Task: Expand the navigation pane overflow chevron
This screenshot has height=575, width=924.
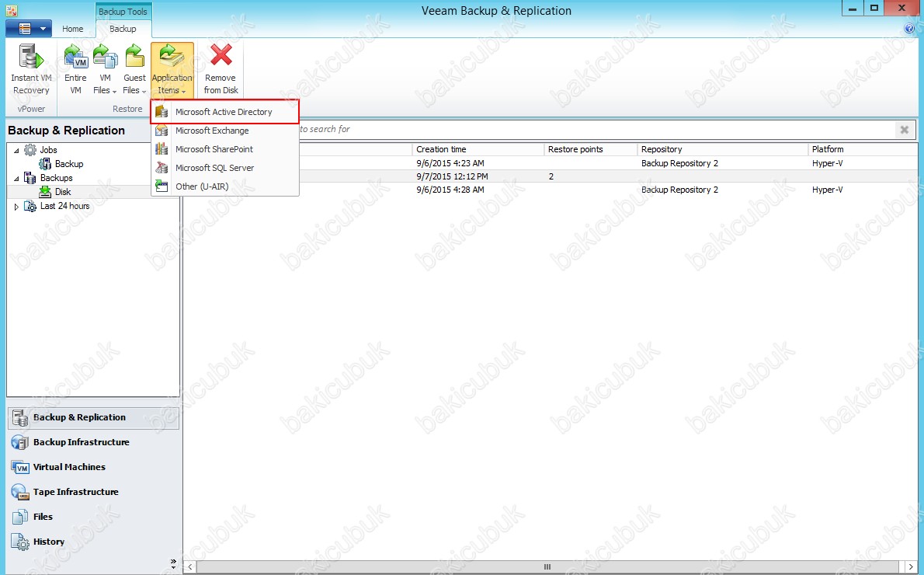Action: 173,564
